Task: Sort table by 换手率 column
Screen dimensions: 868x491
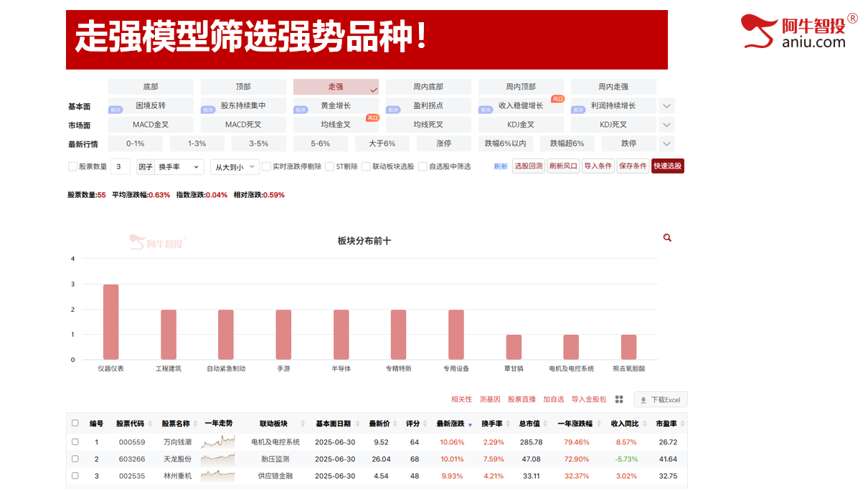Action: point(492,424)
